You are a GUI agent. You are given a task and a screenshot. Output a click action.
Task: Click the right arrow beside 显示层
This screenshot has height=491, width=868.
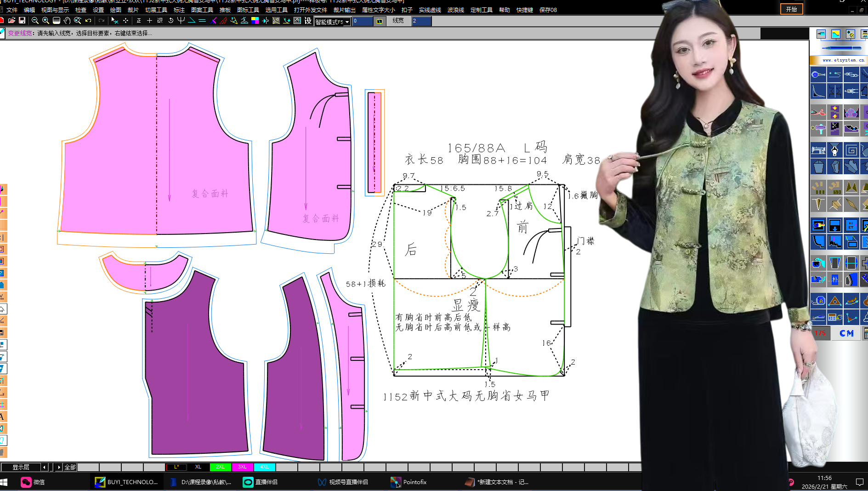[x=59, y=467]
